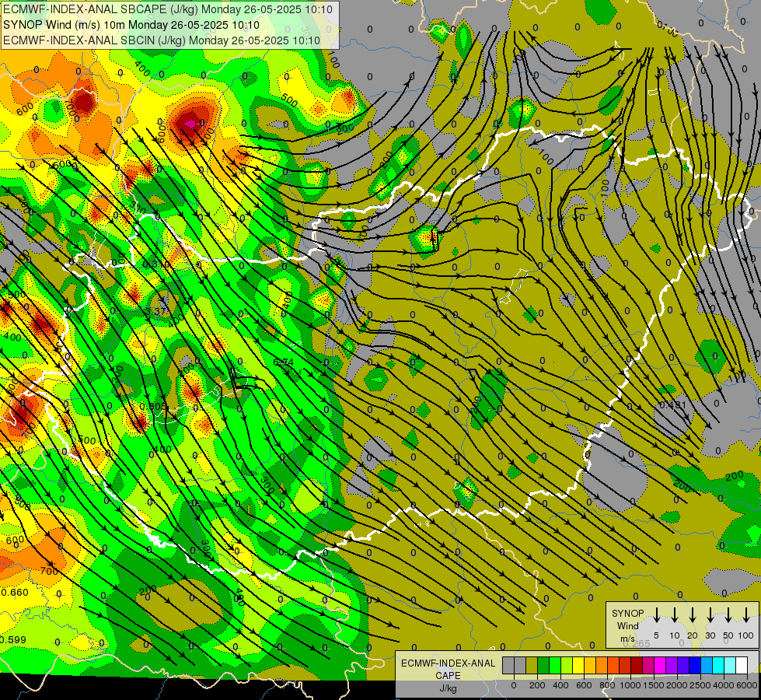Click the 2000 tick label in CAPE legend
761x700 pixels.
pyautogui.click(x=677, y=685)
